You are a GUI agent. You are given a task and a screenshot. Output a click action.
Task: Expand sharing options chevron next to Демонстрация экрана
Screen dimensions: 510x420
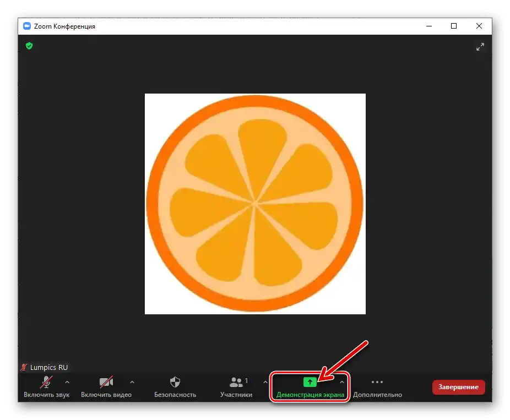342,382
